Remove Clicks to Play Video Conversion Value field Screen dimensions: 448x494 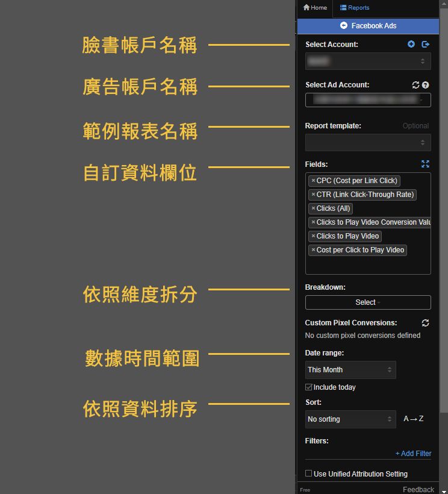(x=313, y=222)
